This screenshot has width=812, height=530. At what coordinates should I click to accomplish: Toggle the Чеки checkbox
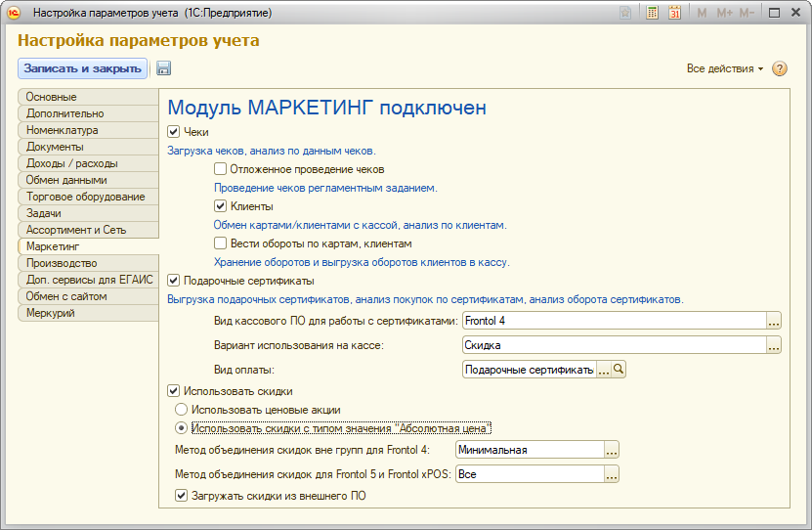tap(174, 132)
